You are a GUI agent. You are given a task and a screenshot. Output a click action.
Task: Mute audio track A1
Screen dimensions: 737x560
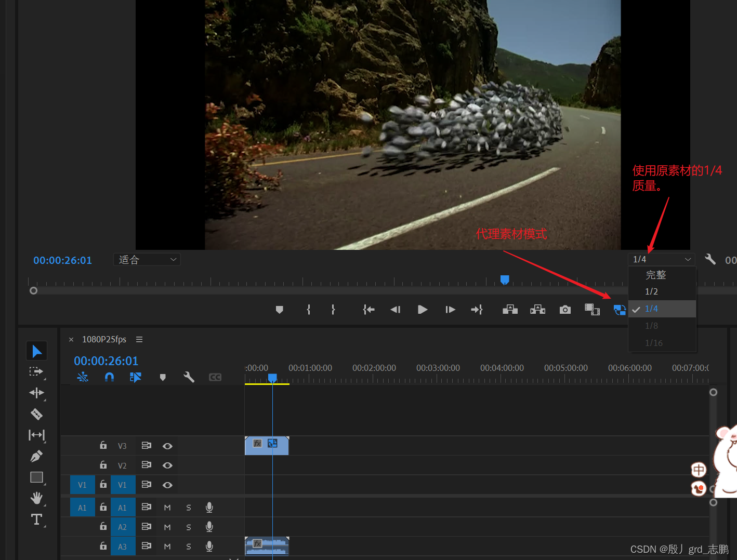[x=167, y=508]
